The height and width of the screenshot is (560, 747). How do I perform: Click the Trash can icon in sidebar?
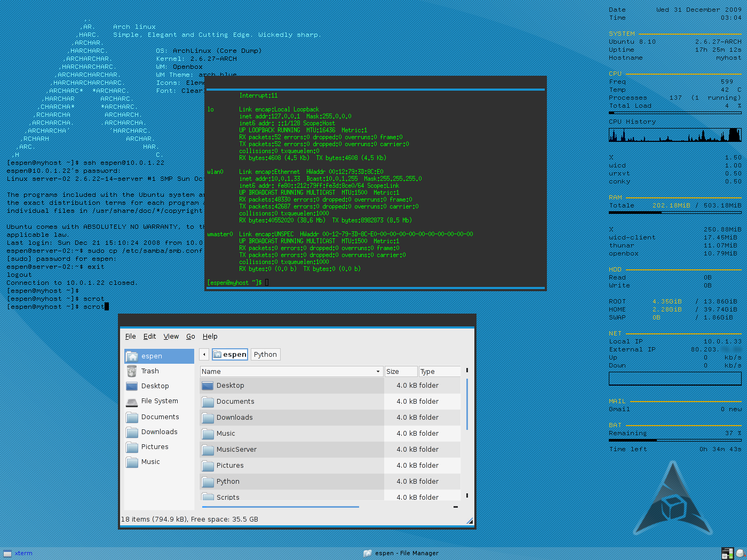[132, 371]
